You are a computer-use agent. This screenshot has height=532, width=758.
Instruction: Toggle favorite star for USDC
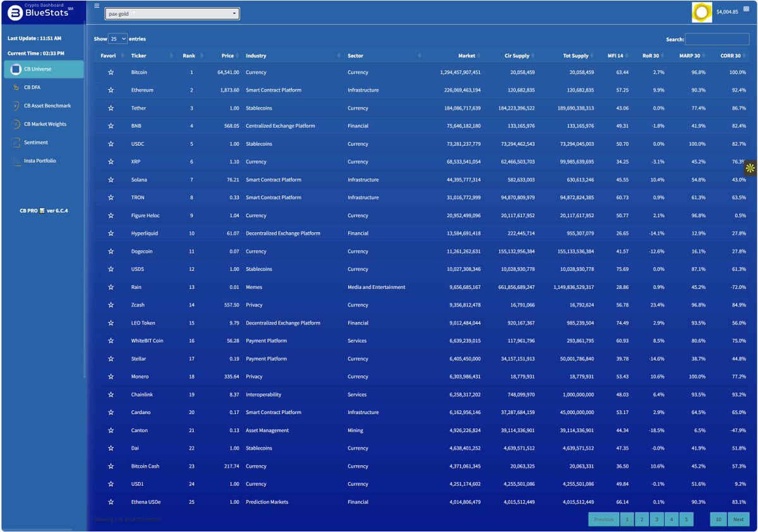coord(111,144)
